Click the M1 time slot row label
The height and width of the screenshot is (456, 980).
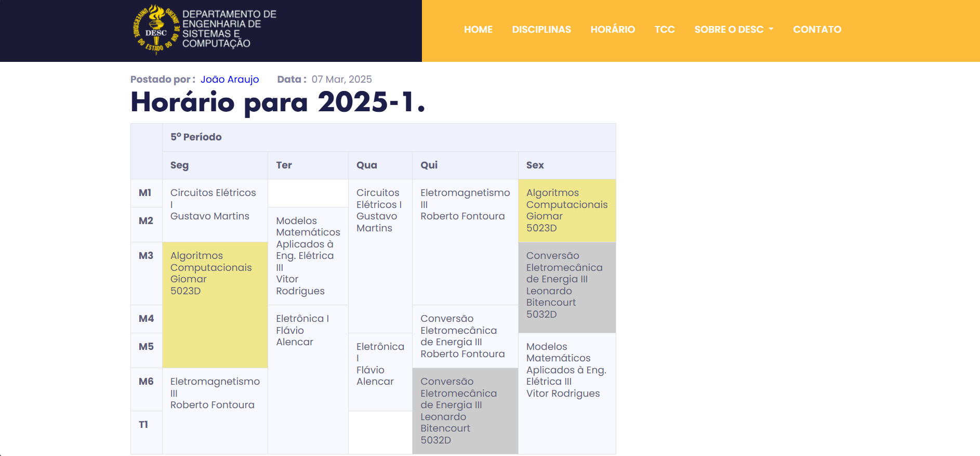145,193
